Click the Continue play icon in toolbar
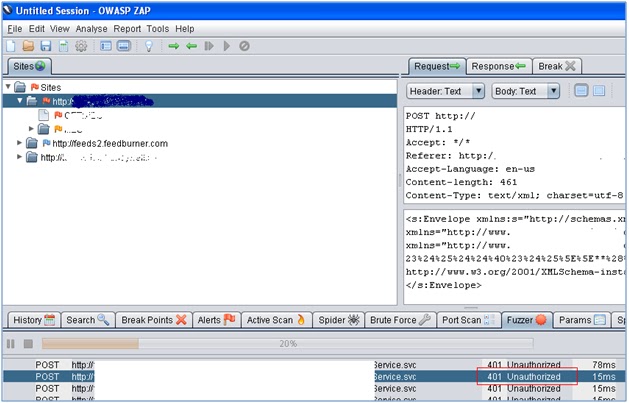 [227, 46]
